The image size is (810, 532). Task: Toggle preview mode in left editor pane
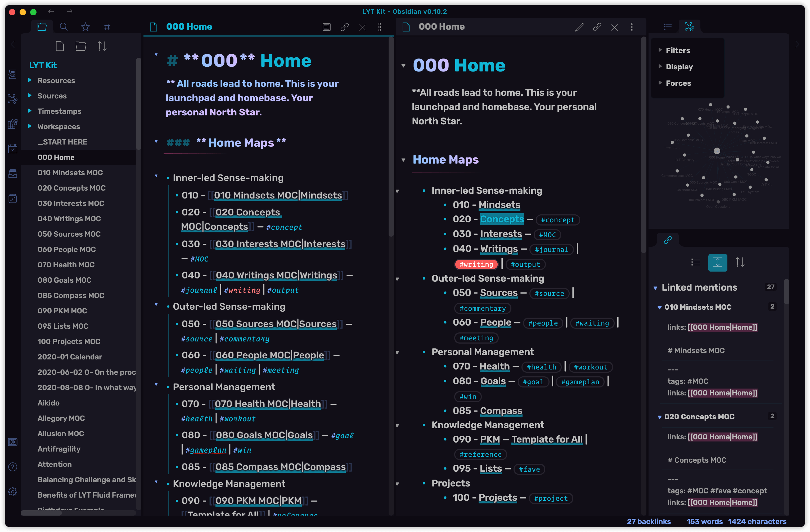[x=326, y=27]
